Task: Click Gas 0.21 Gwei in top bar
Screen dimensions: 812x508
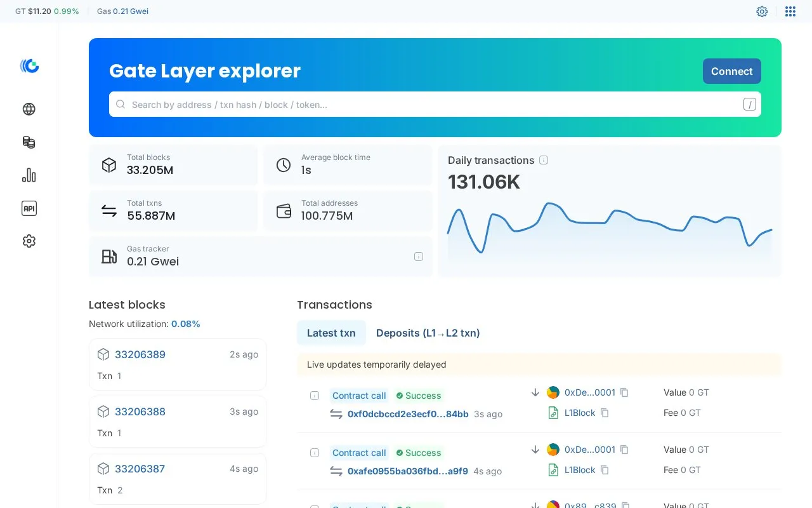Action: (122, 11)
